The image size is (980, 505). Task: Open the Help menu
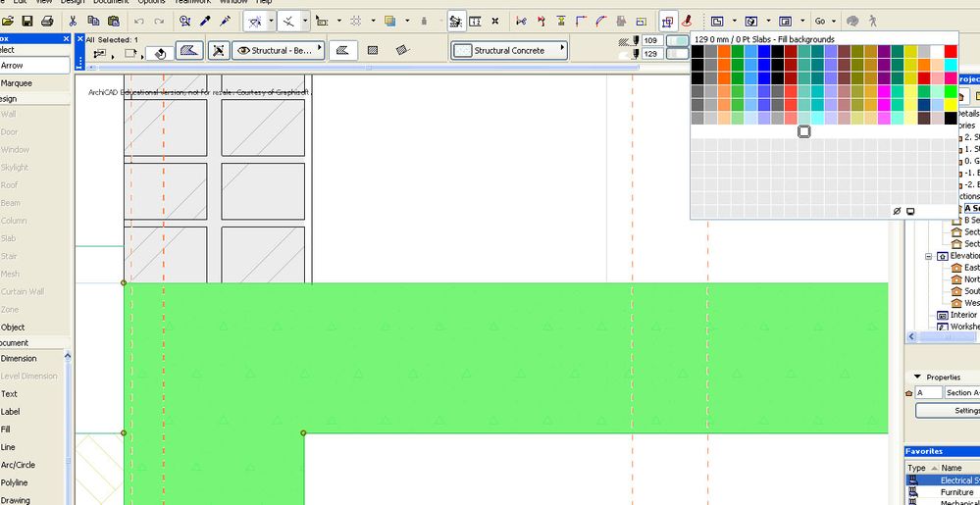click(265, 2)
